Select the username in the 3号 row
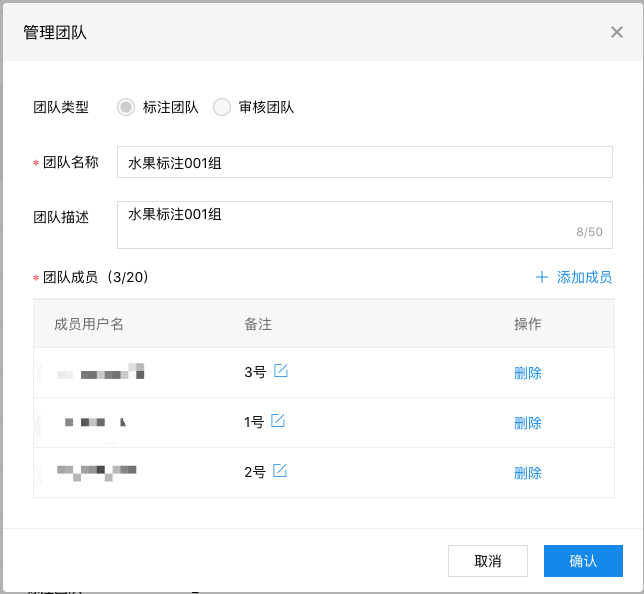Image resolution: width=644 pixels, height=594 pixels. click(x=100, y=373)
